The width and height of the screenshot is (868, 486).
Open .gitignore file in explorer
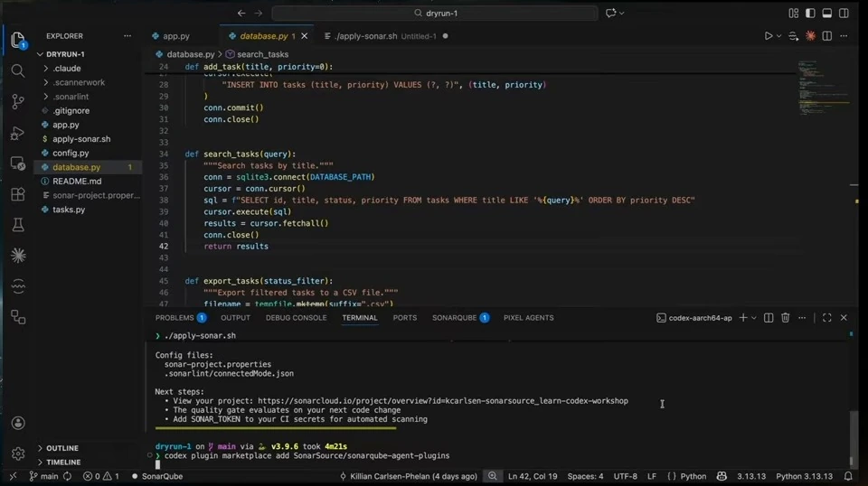(71, 110)
